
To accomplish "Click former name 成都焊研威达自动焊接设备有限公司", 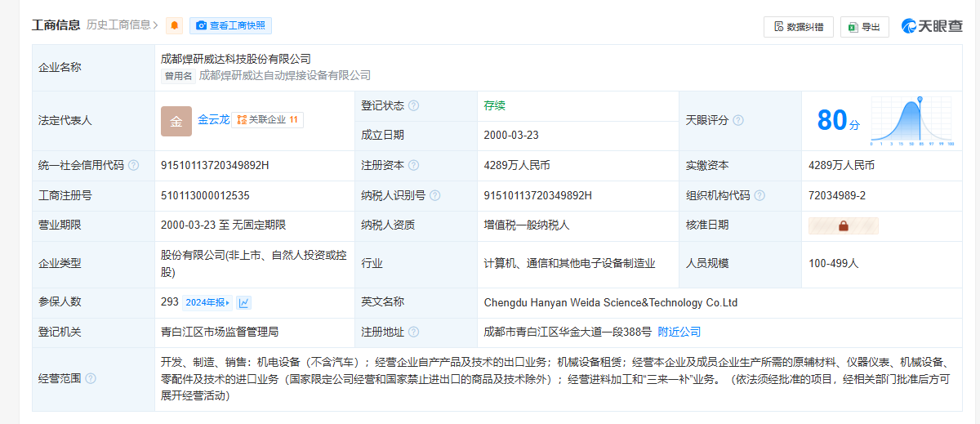I will coord(285,75).
